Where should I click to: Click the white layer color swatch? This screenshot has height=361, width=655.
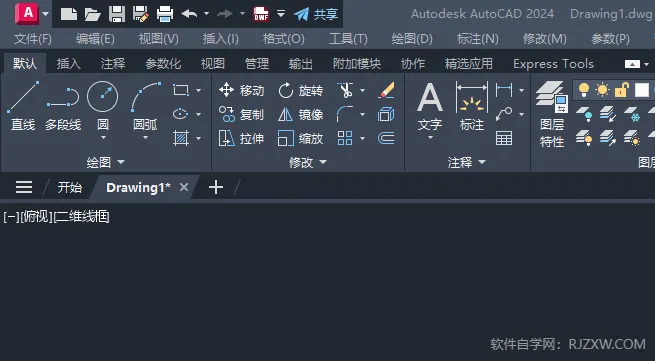[x=642, y=90]
